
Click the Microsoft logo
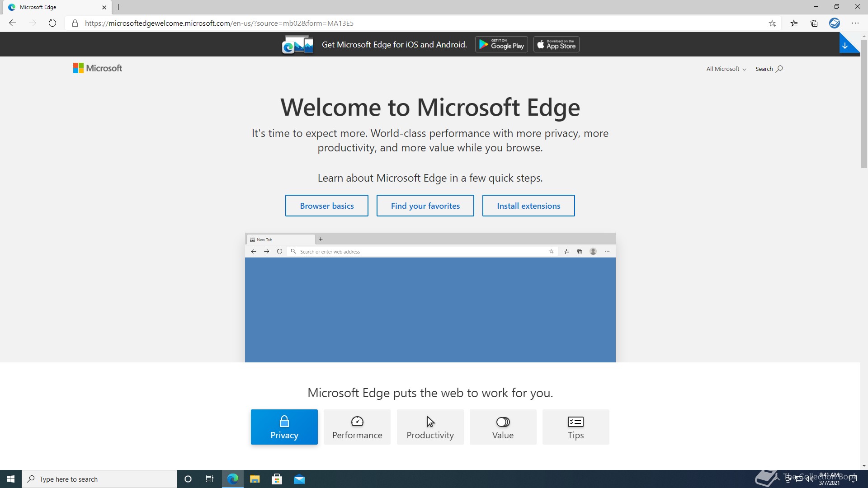click(98, 68)
